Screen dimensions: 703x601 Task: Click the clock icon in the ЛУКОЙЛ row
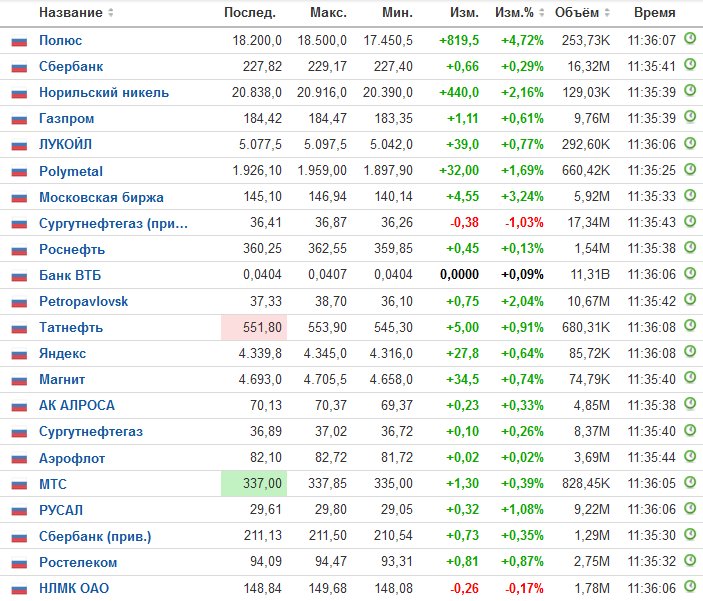pyautogui.click(x=690, y=143)
